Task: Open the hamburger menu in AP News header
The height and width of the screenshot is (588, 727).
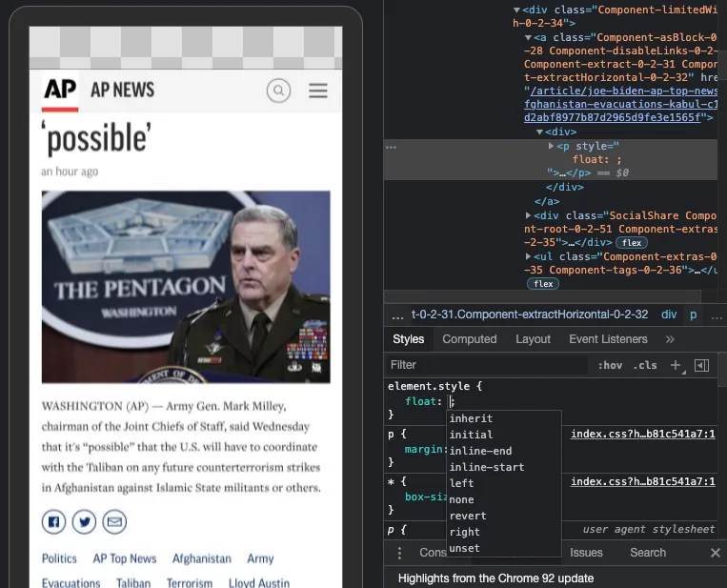Action: [x=318, y=91]
